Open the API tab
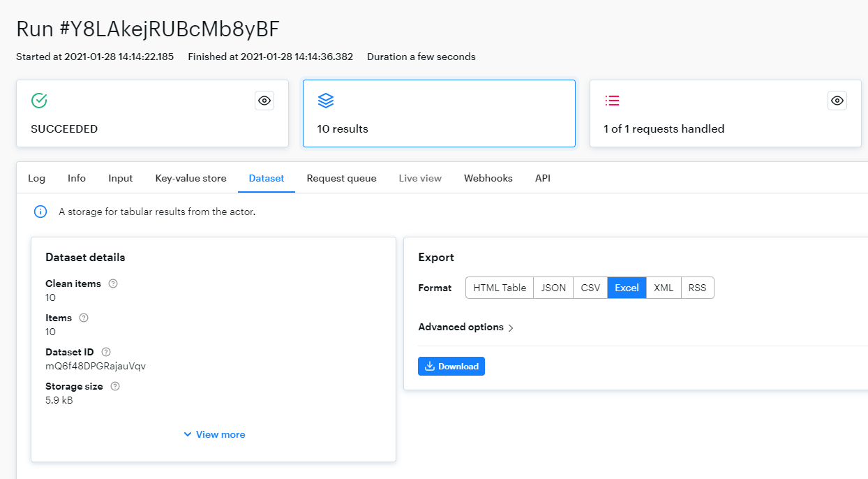The width and height of the screenshot is (868, 479). point(543,178)
